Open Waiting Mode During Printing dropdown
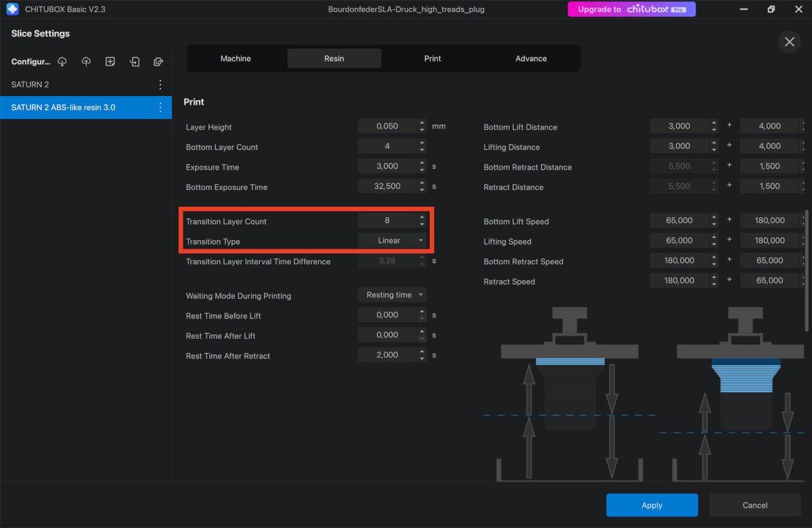812x528 pixels. tap(392, 295)
